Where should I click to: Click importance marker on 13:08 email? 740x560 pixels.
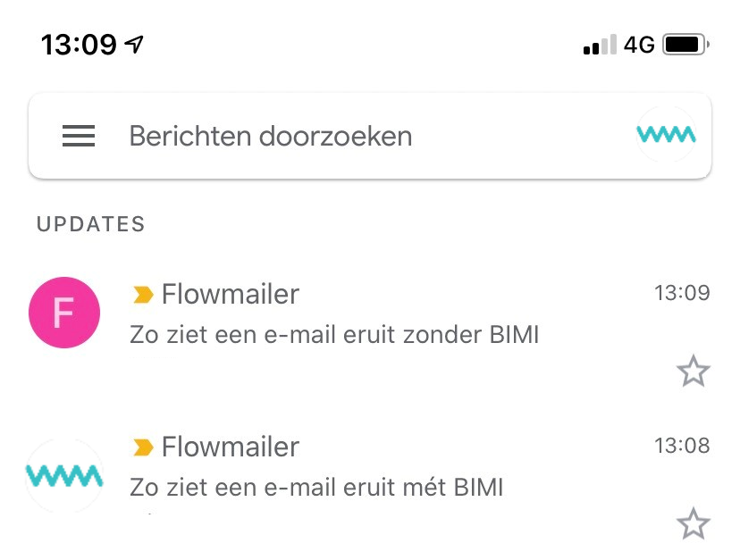pos(142,447)
